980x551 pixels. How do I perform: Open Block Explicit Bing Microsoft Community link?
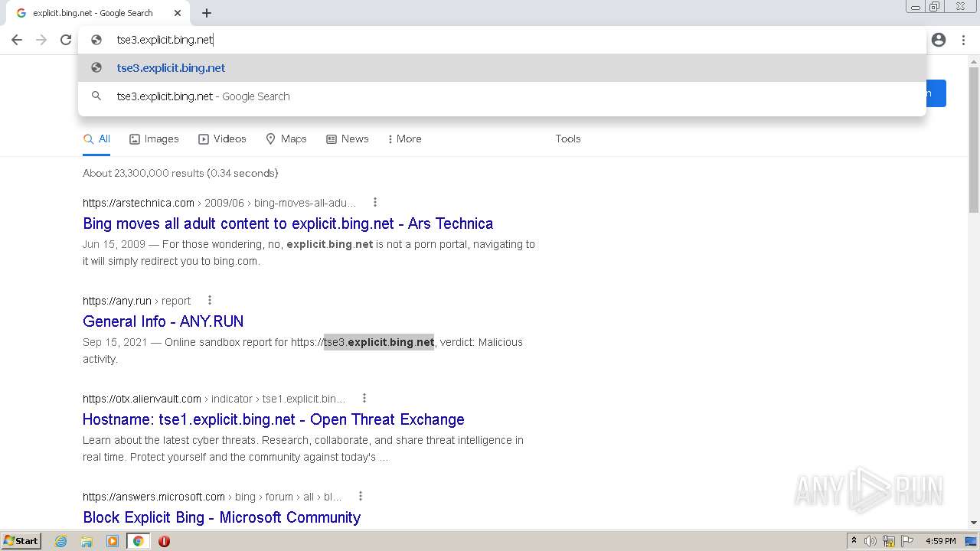coord(221,517)
